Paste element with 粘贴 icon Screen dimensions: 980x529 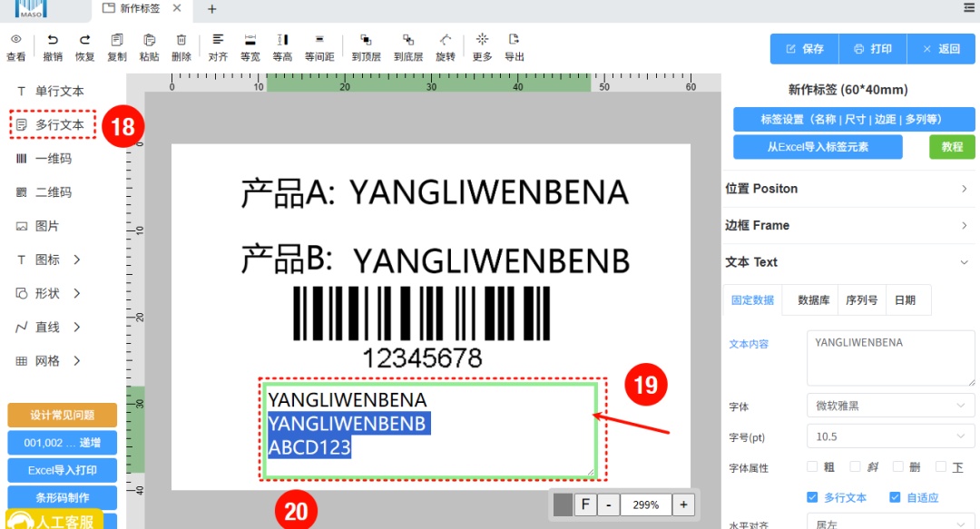(x=149, y=40)
